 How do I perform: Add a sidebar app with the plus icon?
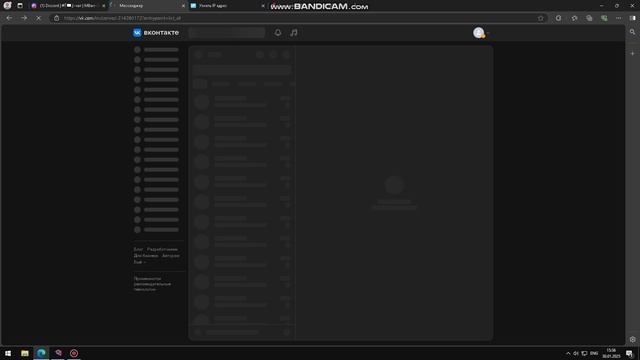(633, 53)
